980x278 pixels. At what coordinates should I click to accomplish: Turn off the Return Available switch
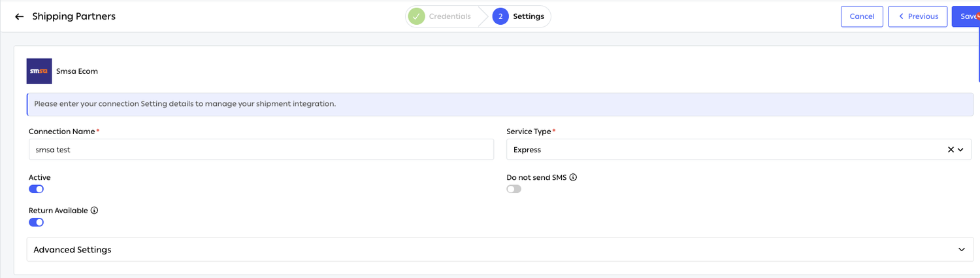36,222
